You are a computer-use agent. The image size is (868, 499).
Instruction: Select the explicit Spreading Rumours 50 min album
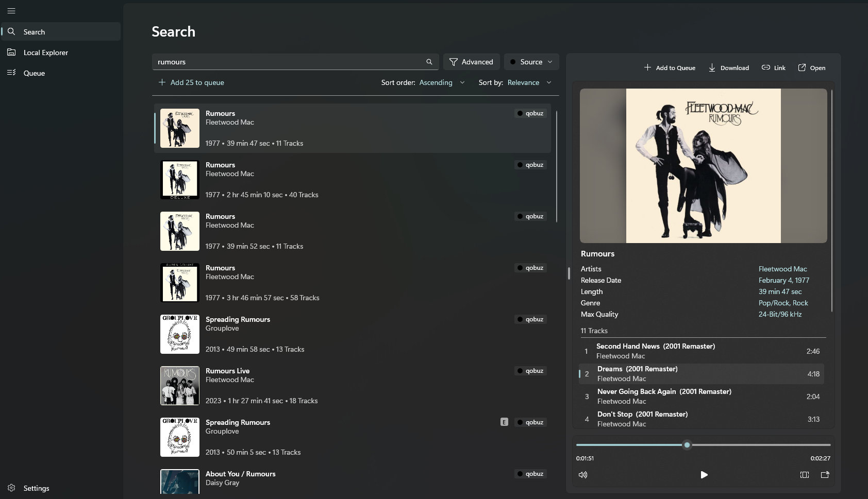[x=353, y=437]
